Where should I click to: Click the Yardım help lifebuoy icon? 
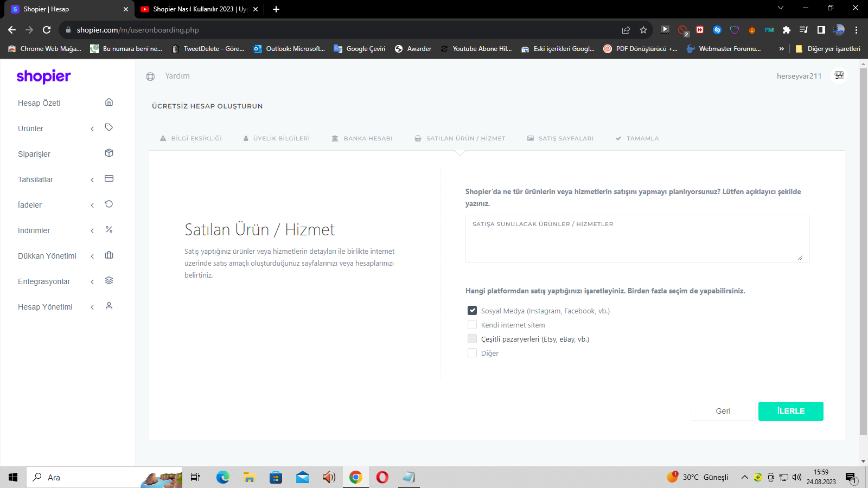(x=150, y=76)
